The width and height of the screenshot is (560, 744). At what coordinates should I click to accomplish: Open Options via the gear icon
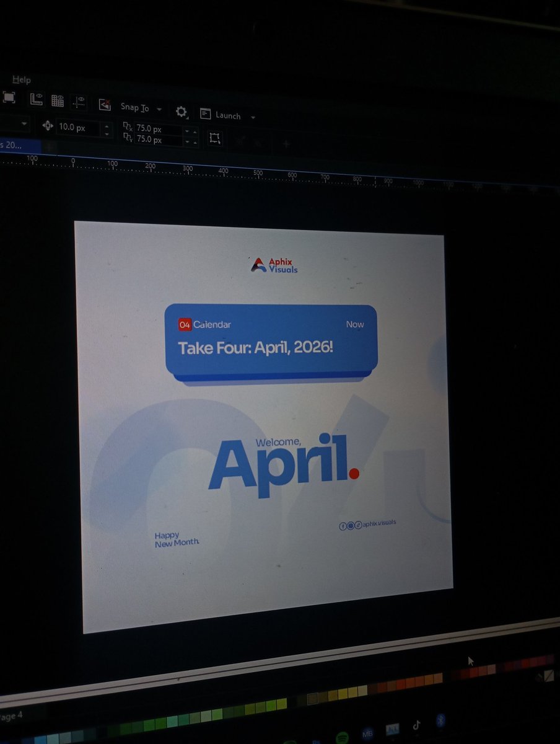click(x=181, y=112)
